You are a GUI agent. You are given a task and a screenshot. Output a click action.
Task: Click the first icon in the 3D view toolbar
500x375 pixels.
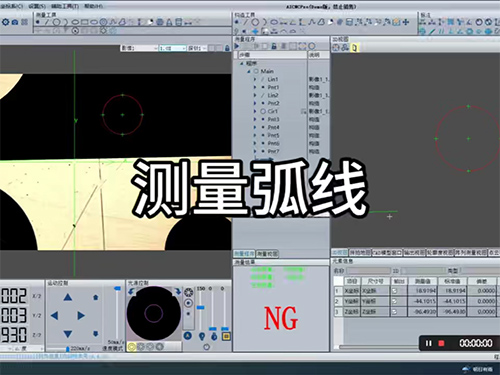tap(336, 48)
